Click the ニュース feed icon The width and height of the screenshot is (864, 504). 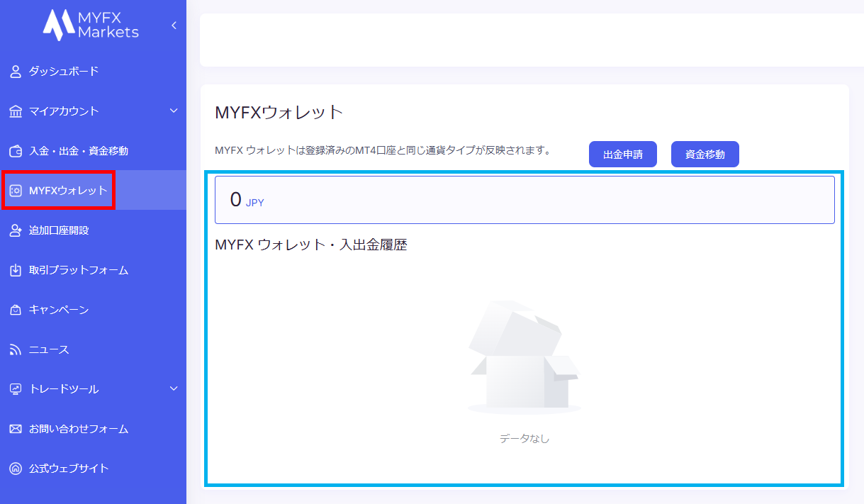pos(16,349)
